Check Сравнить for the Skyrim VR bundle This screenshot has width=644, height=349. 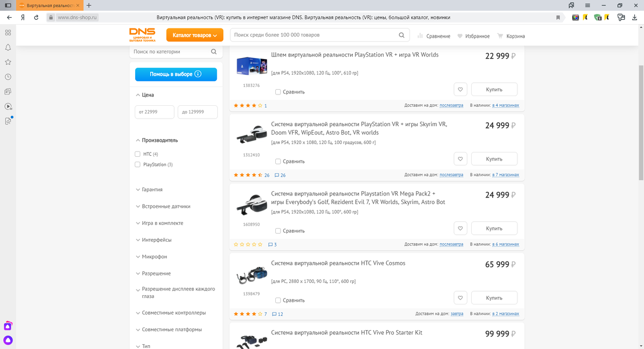pyautogui.click(x=278, y=161)
